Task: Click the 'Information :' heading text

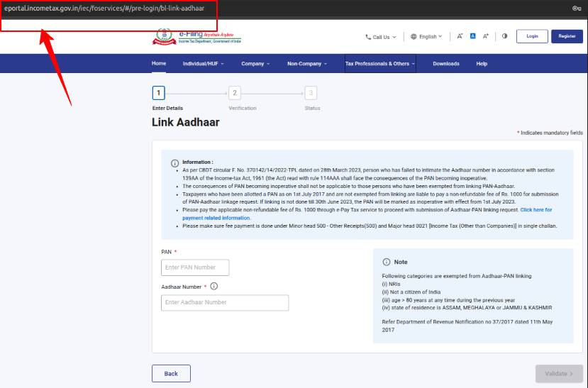Action: 198,162
